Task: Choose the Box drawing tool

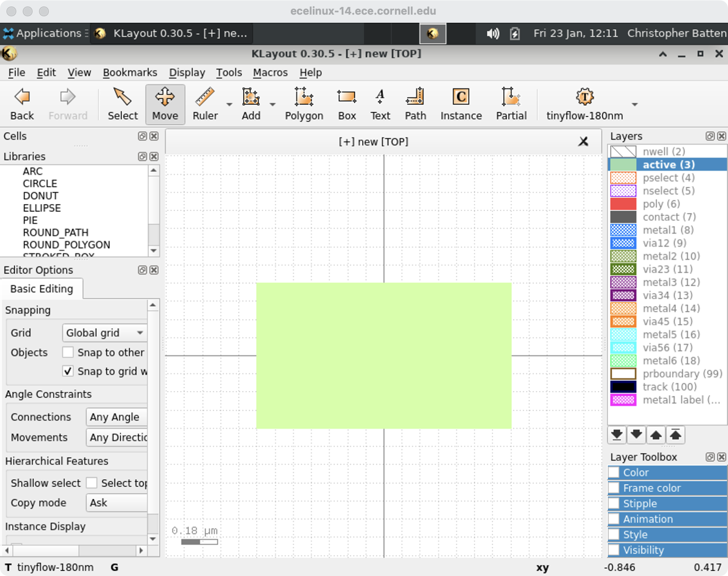Action: click(x=347, y=104)
